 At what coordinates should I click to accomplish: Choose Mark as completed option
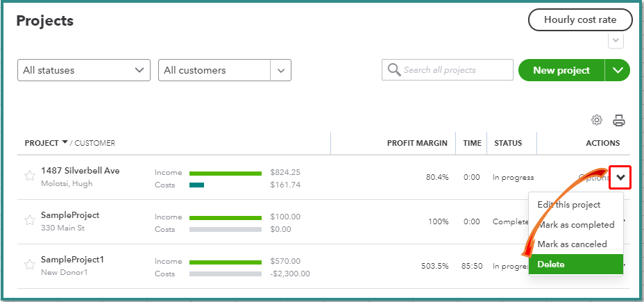(x=575, y=224)
